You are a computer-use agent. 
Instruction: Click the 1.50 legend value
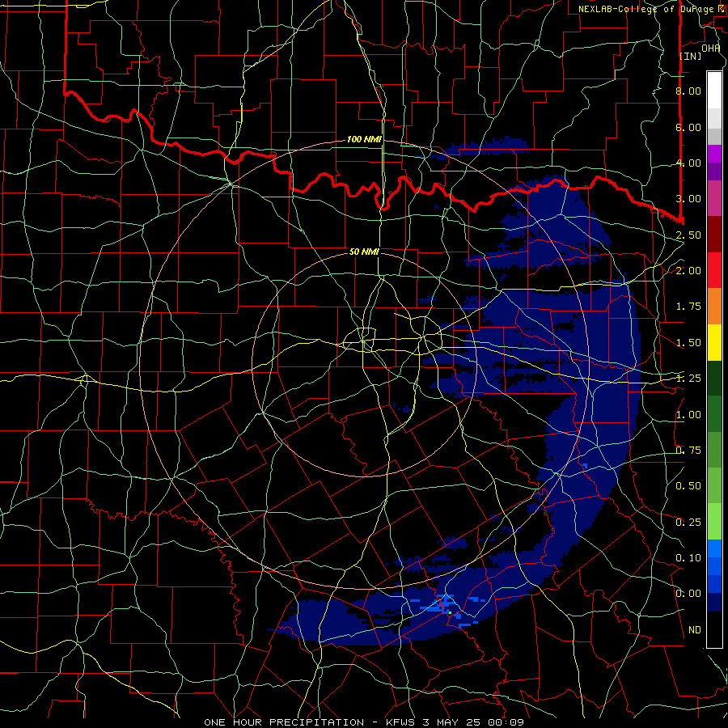click(x=688, y=343)
